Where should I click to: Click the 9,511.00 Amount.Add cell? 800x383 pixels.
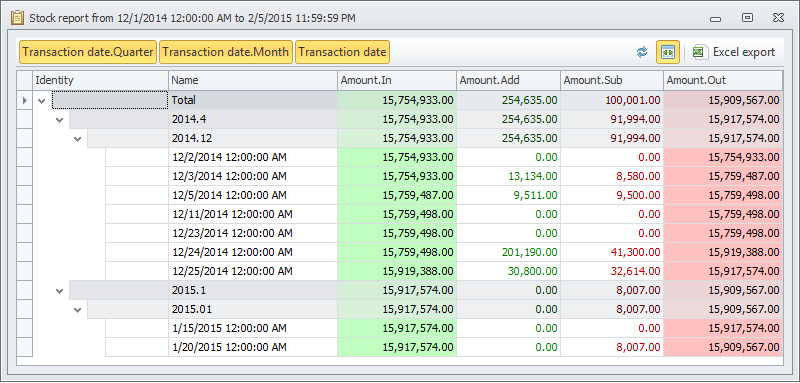point(509,195)
